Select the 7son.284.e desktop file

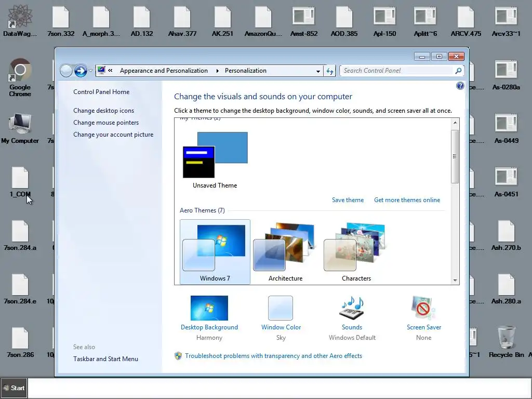[x=20, y=289]
